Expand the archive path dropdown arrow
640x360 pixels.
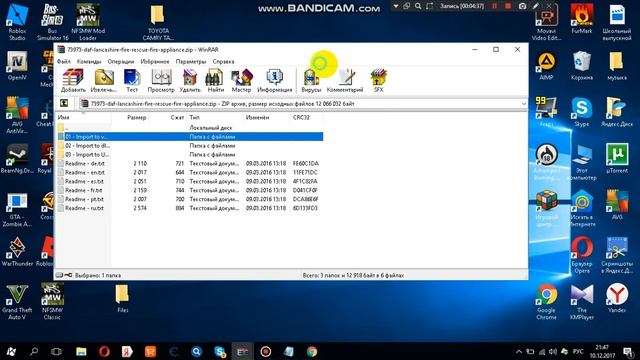pyautogui.click(x=524, y=104)
